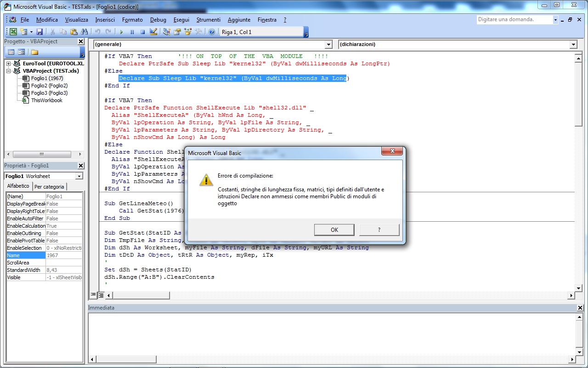Click the blue Help question mark icon

212,32
